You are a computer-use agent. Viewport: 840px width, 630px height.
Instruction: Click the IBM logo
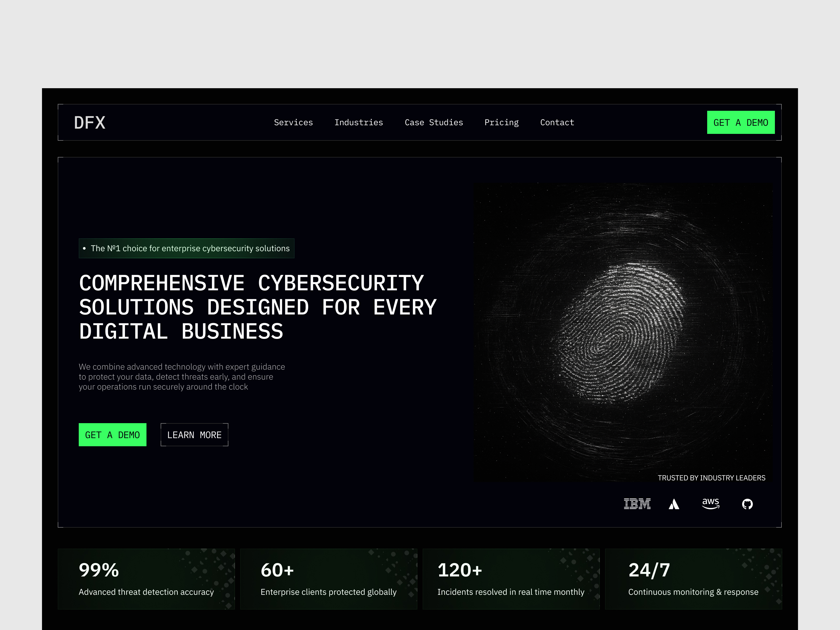[x=637, y=503]
